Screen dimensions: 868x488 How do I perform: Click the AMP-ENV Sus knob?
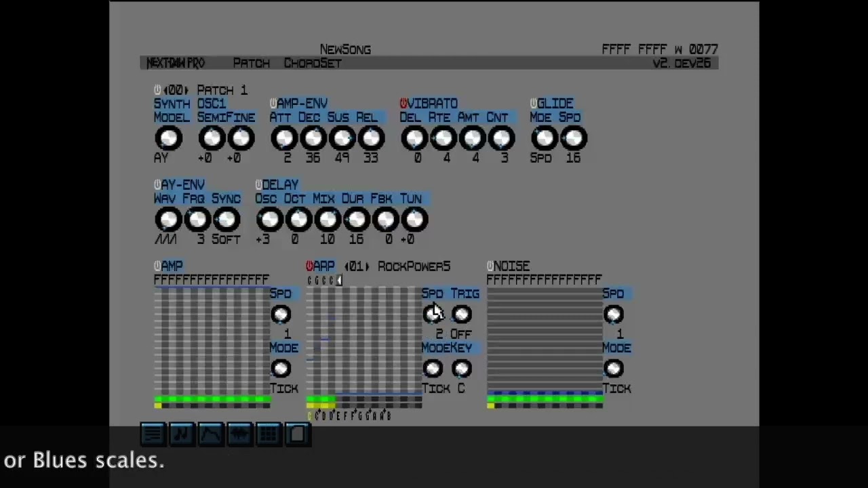coord(342,138)
